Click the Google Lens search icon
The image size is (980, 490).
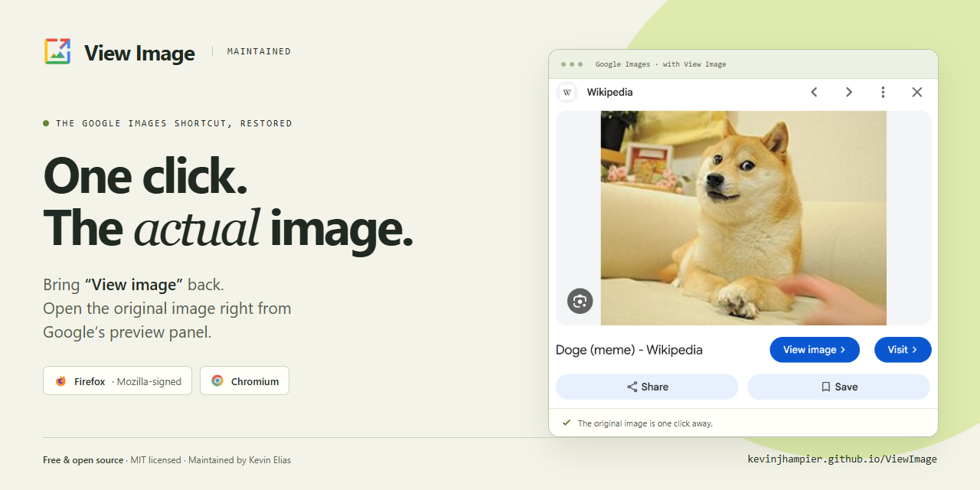coord(580,301)
